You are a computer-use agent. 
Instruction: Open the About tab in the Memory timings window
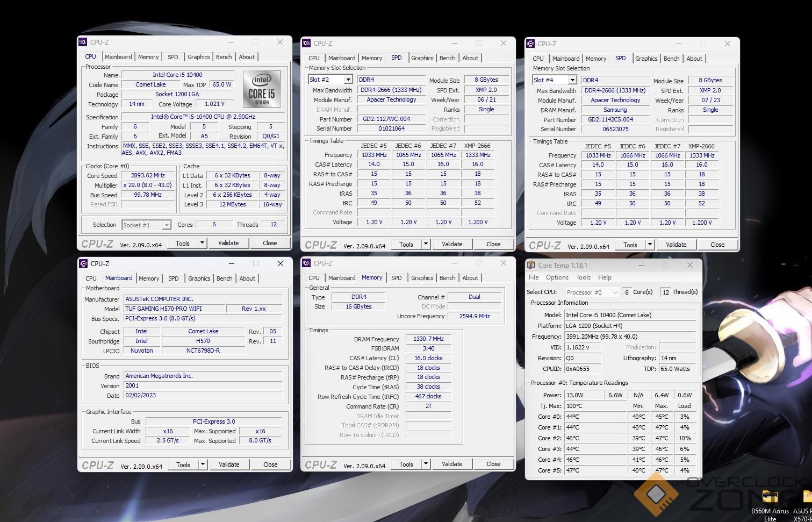coord(470,278)
